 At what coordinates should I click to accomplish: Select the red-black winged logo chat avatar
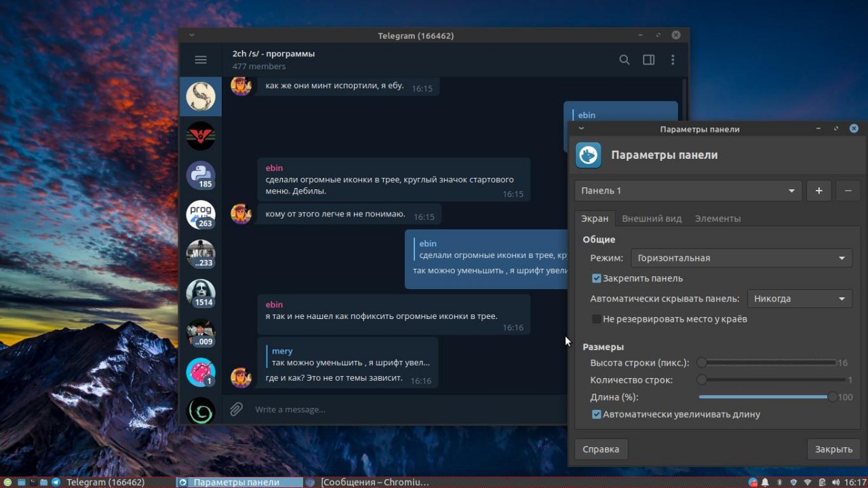pyautogui.click(x=201, y=136)
